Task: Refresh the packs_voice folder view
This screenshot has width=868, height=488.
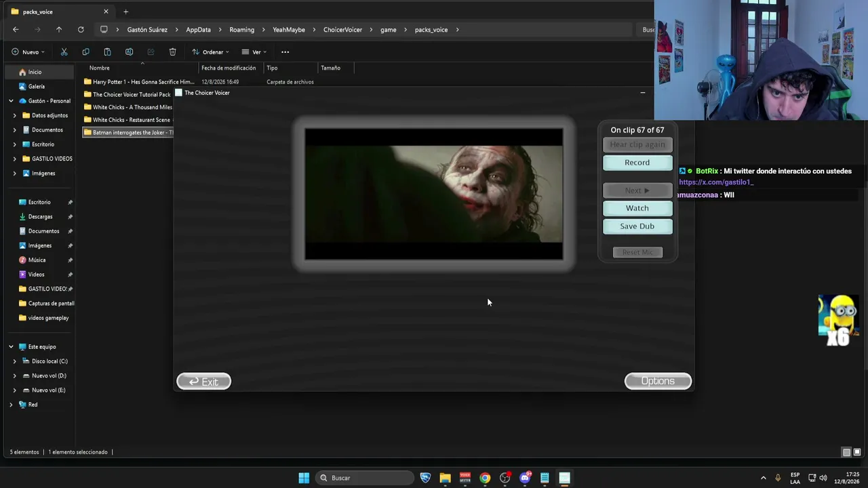Action: [81, 30]
